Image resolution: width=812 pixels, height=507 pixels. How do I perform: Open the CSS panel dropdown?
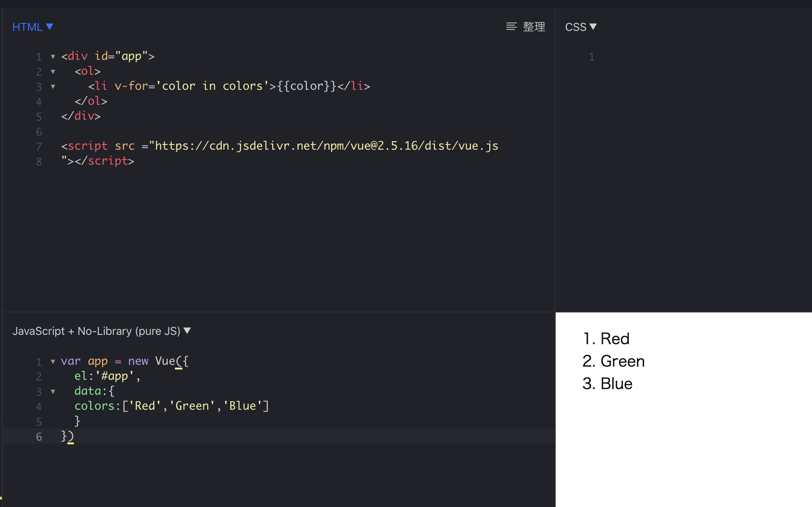tap(580, 27)
